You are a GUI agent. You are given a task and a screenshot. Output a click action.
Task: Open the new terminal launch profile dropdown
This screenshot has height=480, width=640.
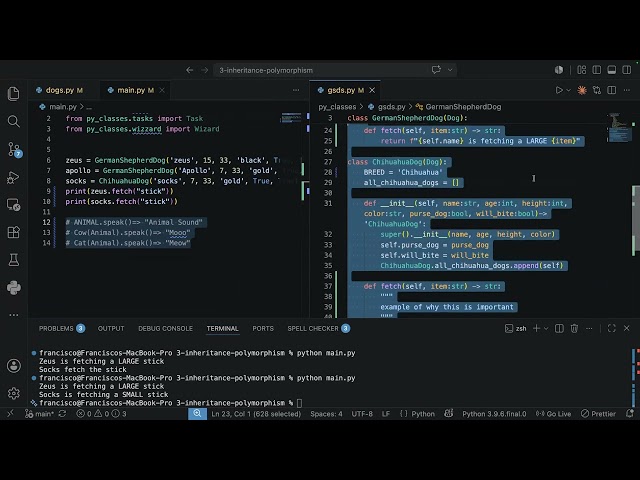(546, 329)
